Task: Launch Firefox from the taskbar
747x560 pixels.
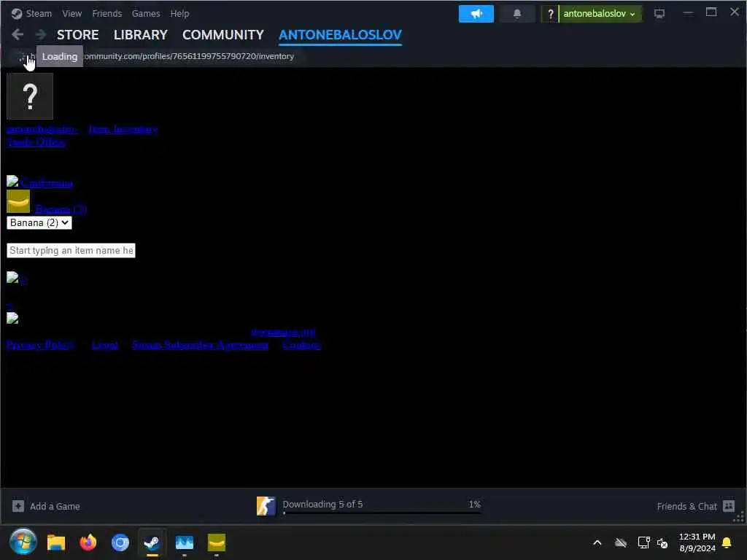Action: [x=88, y=542]
